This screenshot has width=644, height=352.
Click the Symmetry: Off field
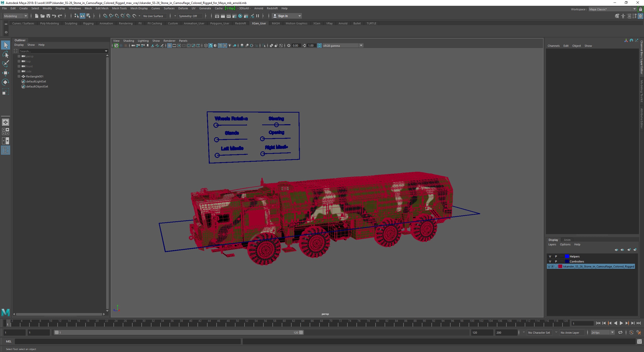coord(190,16)
